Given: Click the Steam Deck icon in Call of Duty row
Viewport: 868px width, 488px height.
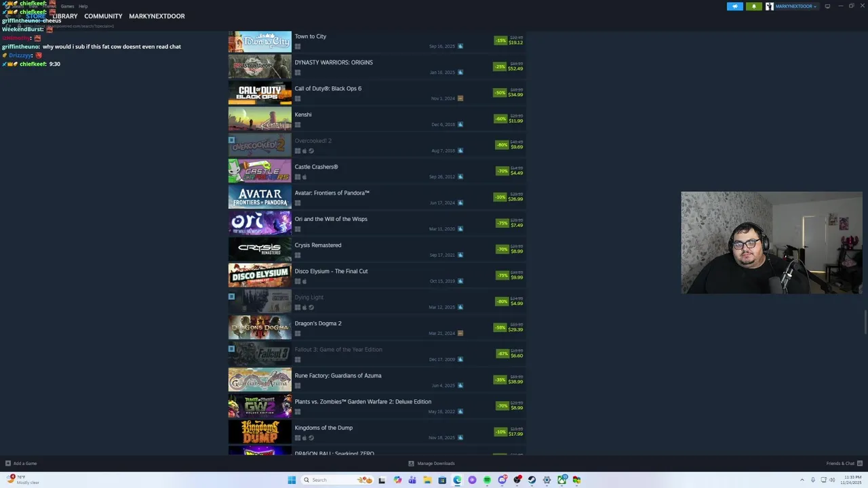Looking at the screenshot, I should 460,98.
